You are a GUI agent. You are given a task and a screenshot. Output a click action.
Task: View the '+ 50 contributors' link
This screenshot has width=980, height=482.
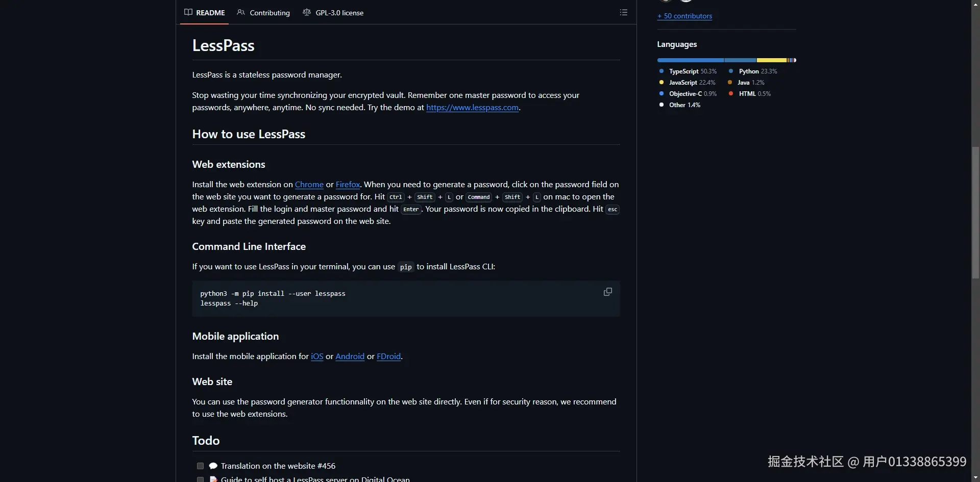(x=684, y=16)
